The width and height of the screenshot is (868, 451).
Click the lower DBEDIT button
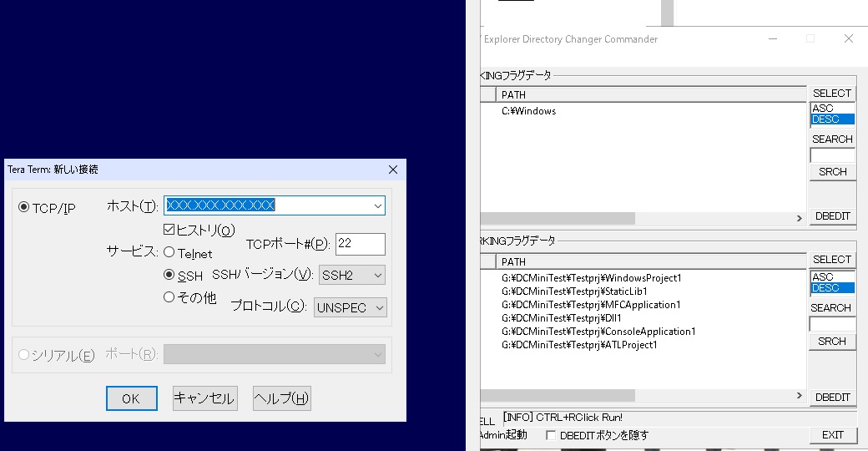tap(832, 398)
